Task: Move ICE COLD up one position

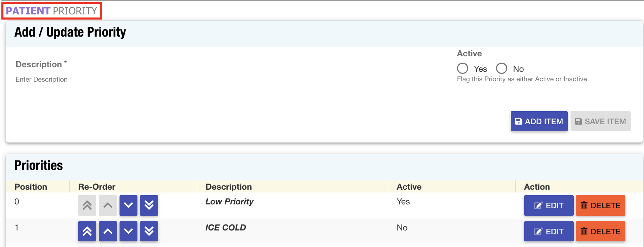Action: (108, 231)
